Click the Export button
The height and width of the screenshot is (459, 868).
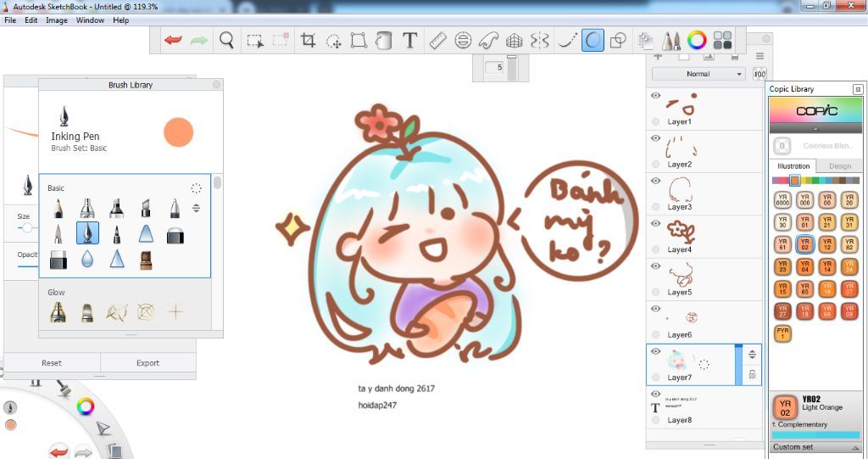147,363
